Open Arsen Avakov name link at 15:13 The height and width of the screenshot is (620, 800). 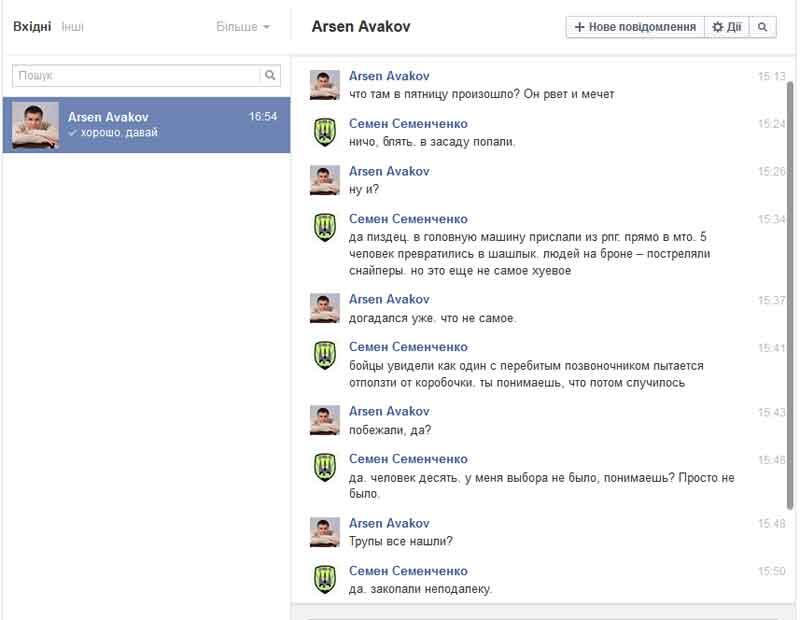tap(389, 76)
